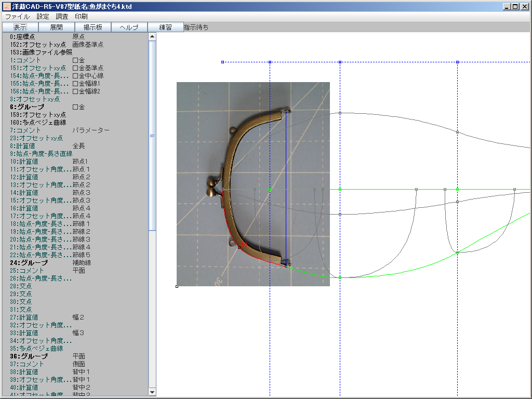Select group row 36:グループ 平面

click(x=47, y=356)
